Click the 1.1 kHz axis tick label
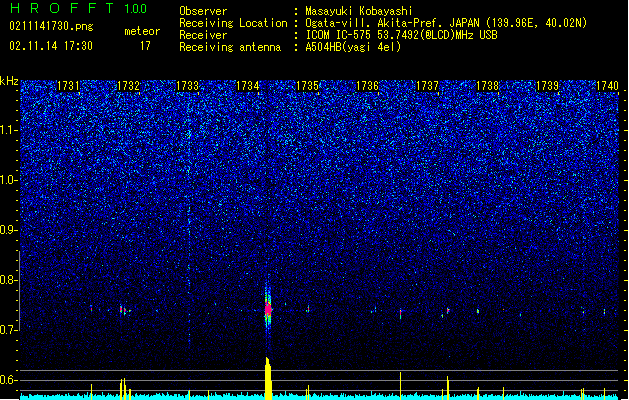Viewport: 629px width, 400px height. [9, 130]
